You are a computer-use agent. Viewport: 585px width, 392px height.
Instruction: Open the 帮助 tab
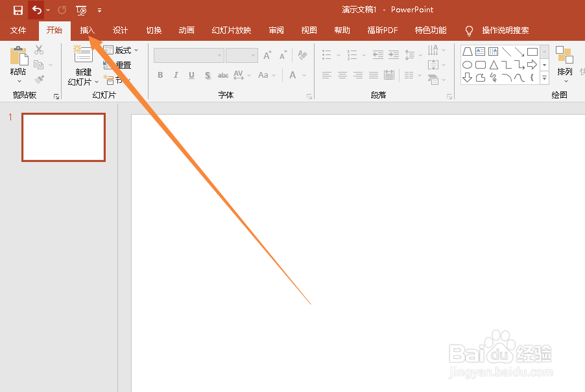tap(342, 30)
